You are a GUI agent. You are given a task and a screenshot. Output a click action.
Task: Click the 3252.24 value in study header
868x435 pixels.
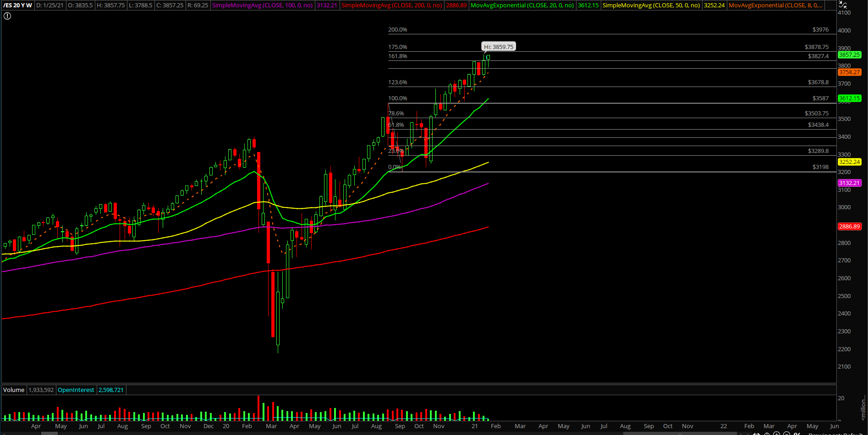coord(714,5)
